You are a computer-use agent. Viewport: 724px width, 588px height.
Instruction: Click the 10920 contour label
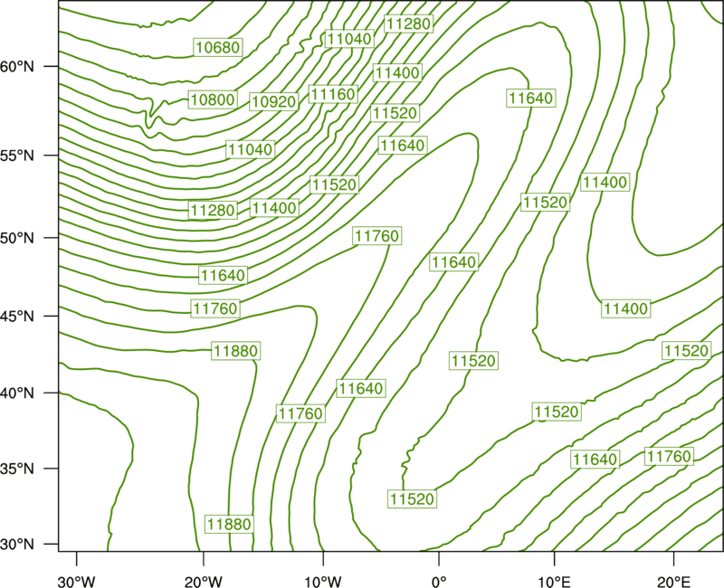pyautogui.click(x=274, y=101)
